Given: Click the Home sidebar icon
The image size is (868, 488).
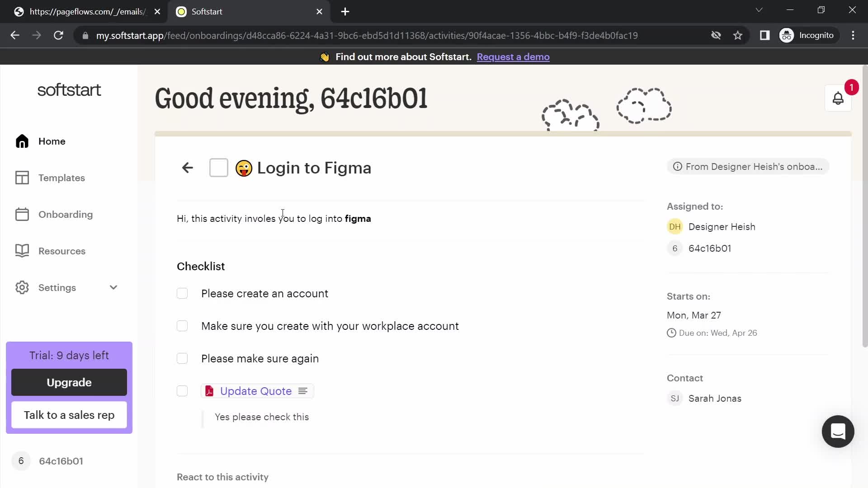Looking at the screenshot, I should 22,141.
